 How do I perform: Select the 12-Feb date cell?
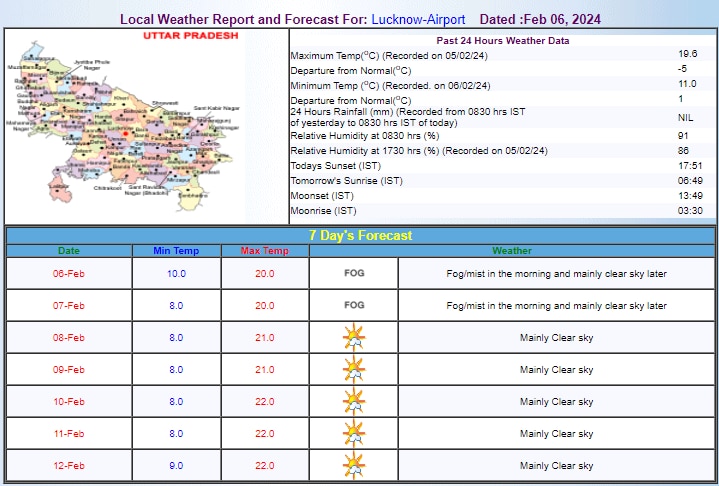69,466
